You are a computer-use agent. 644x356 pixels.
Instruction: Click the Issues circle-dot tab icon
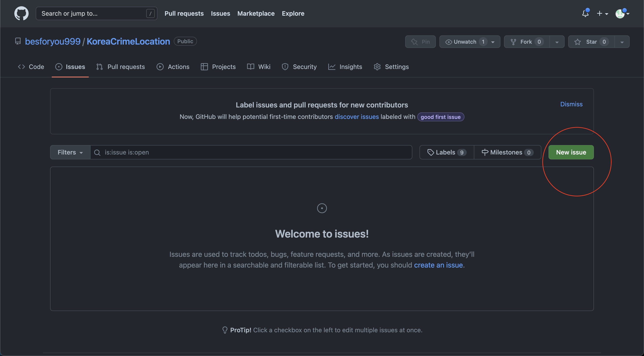[59, 66]
